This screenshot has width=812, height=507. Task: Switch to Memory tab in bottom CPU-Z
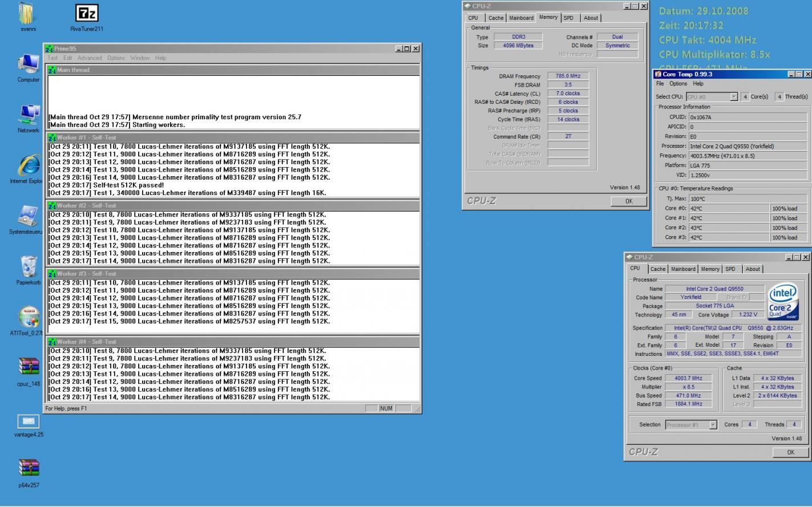[x=710, y=269]
